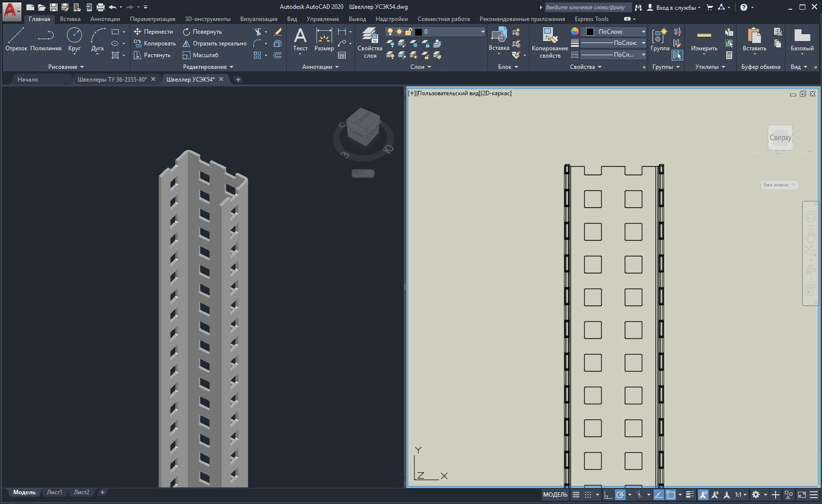Click the Перенести move button
Viewport: 822px width, 504px height.
[x=153, y=32]
